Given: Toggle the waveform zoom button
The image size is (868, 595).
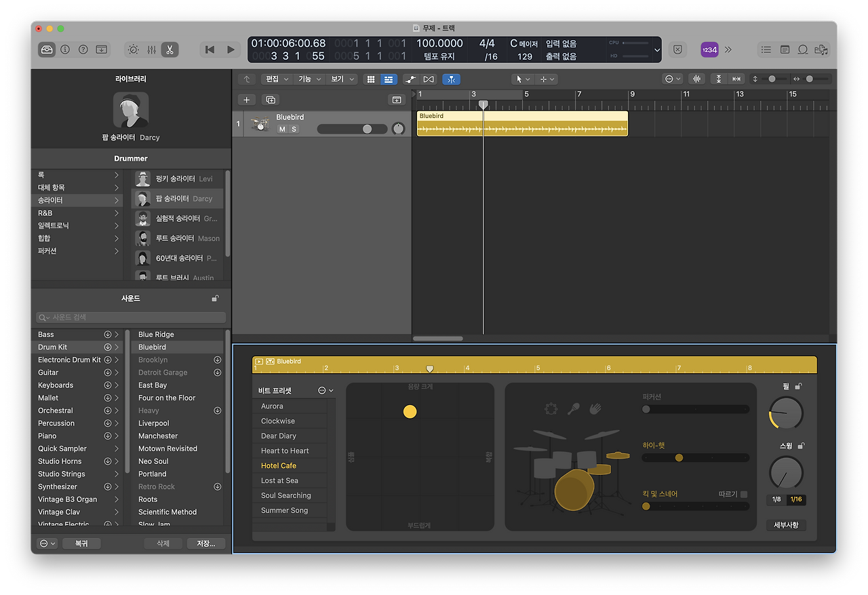Looking at the screenshot, I should click(x=696, y=79).
